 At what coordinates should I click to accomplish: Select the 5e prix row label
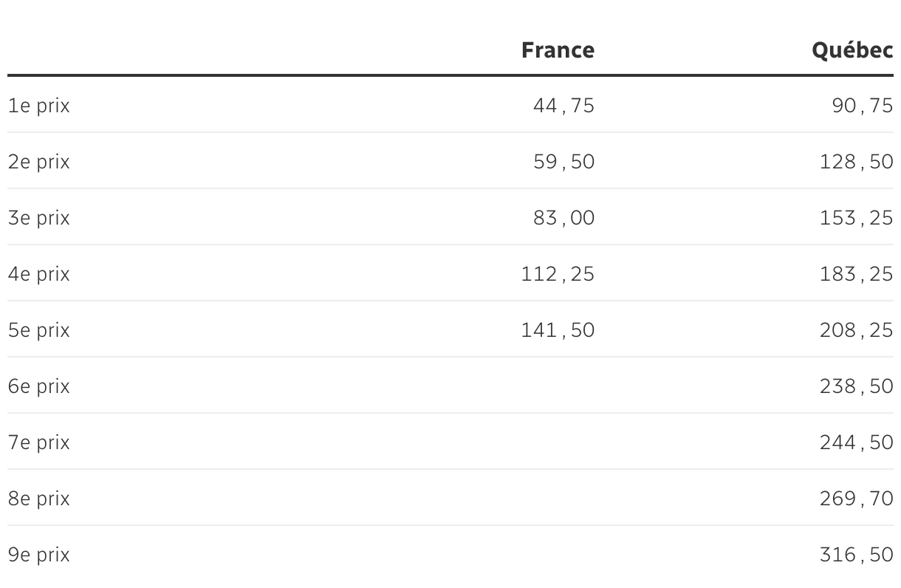coord(39,330)
